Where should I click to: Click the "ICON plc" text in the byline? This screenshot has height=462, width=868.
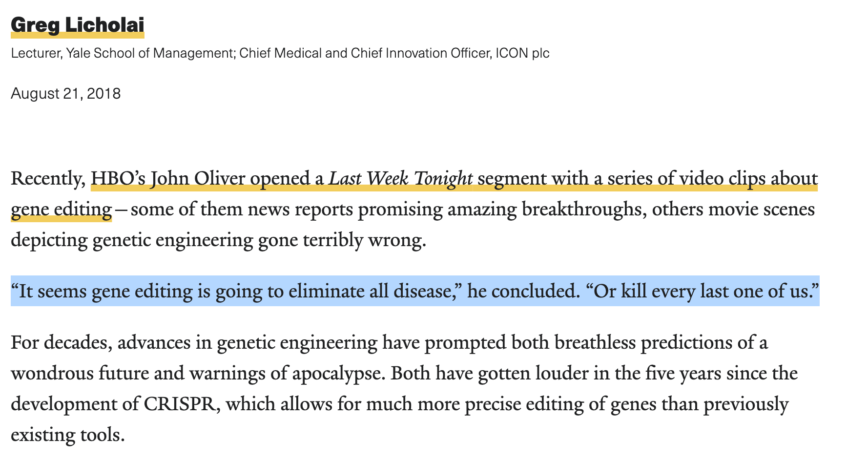522,53
